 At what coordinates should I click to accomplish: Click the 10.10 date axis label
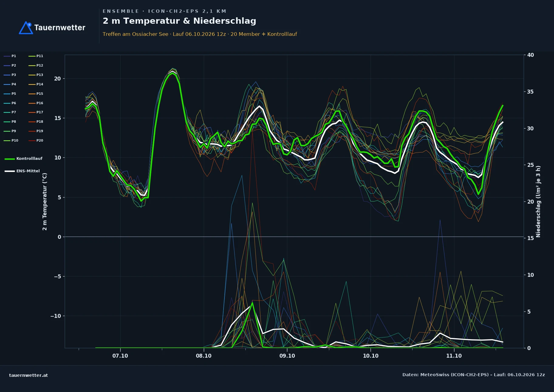[x=371, y=356]
